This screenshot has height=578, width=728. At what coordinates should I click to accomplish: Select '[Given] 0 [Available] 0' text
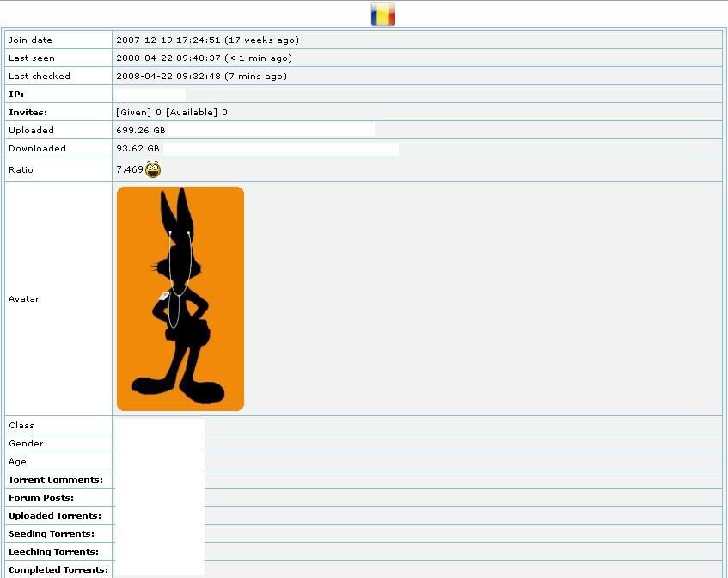(x=172, y=113)
